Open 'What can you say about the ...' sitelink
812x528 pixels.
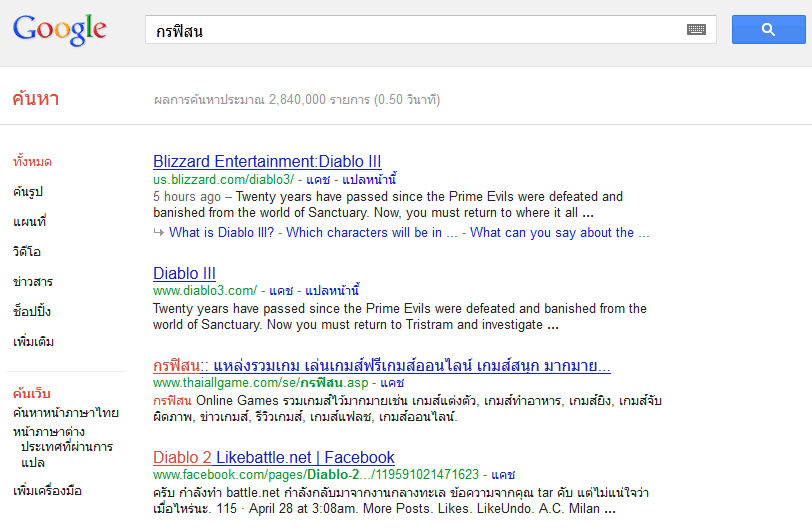coord(560,232)
